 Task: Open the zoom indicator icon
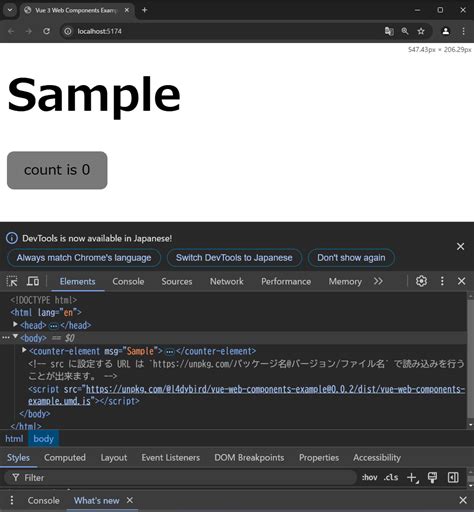point(405,31)
